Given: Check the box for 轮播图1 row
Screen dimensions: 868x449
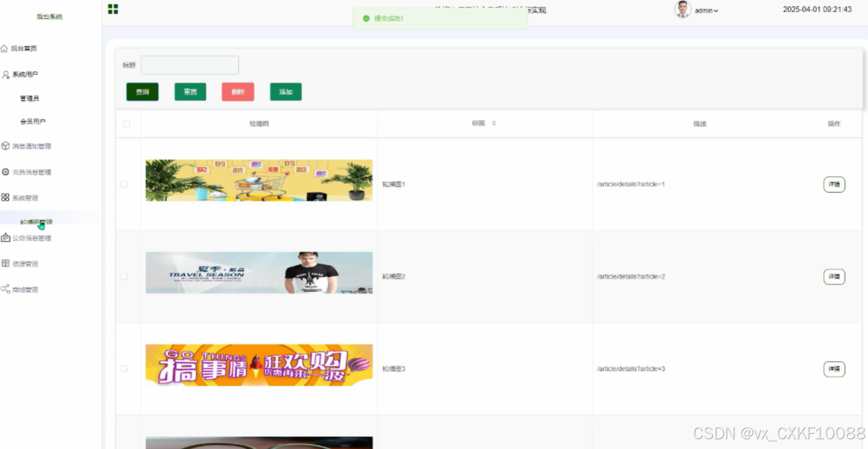Looking at the screenshot, I should click(124, 184).
